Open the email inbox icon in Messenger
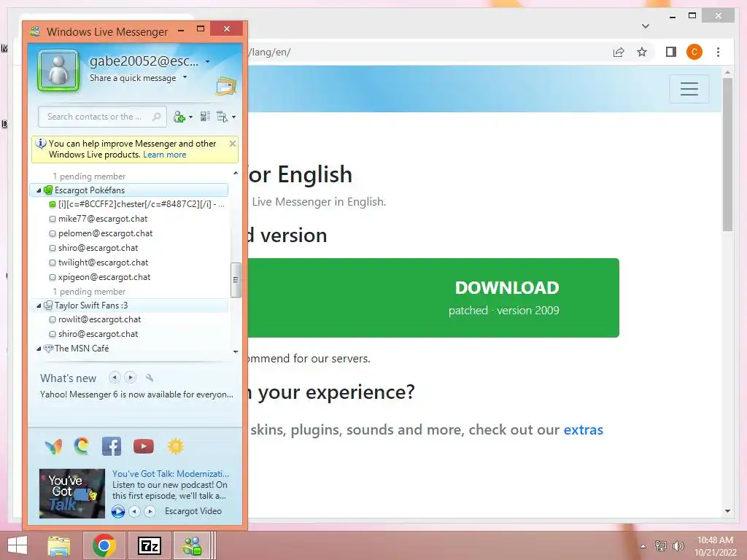747x560 pixels. click(226, 86)
